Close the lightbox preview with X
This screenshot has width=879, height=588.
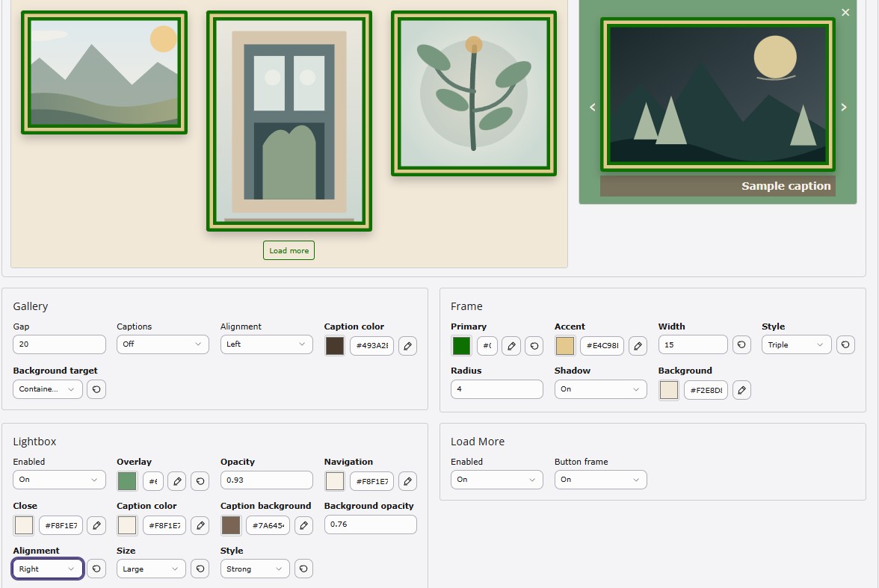pos(845,13)
